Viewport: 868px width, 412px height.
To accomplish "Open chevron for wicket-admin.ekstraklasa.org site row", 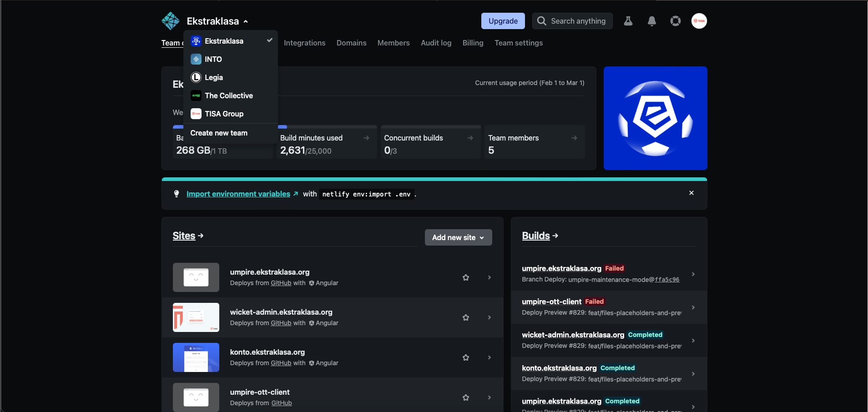I will tap(490, 317).
